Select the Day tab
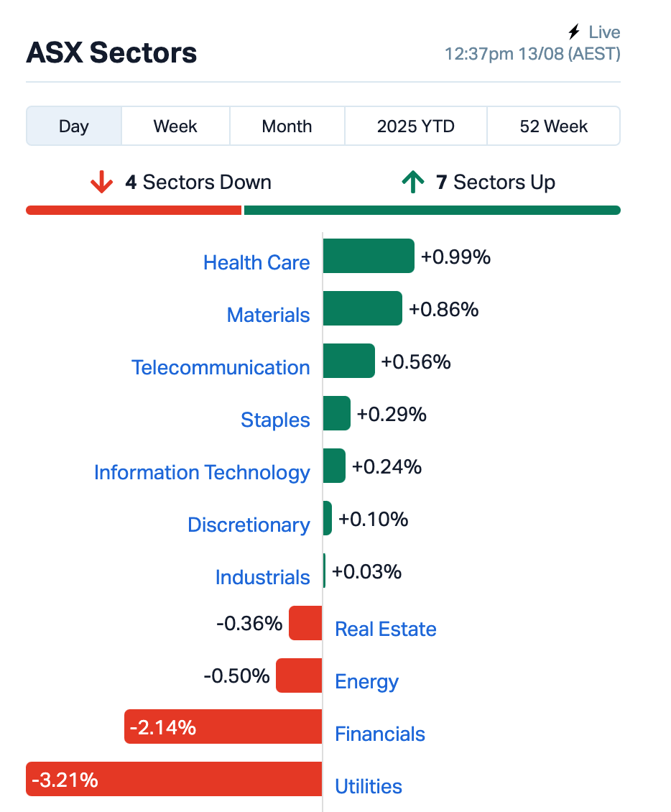Screen dimensions: 671x812 74,126
